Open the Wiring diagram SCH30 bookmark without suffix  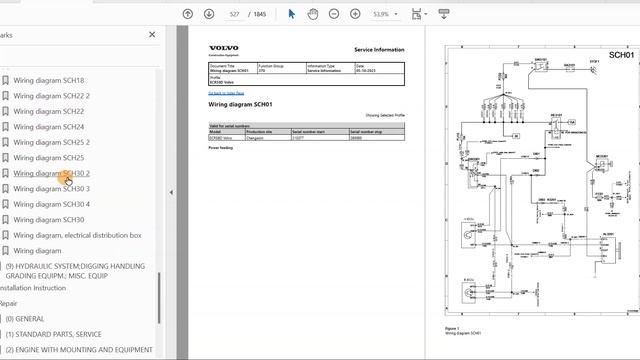click(x=49, y=220)
